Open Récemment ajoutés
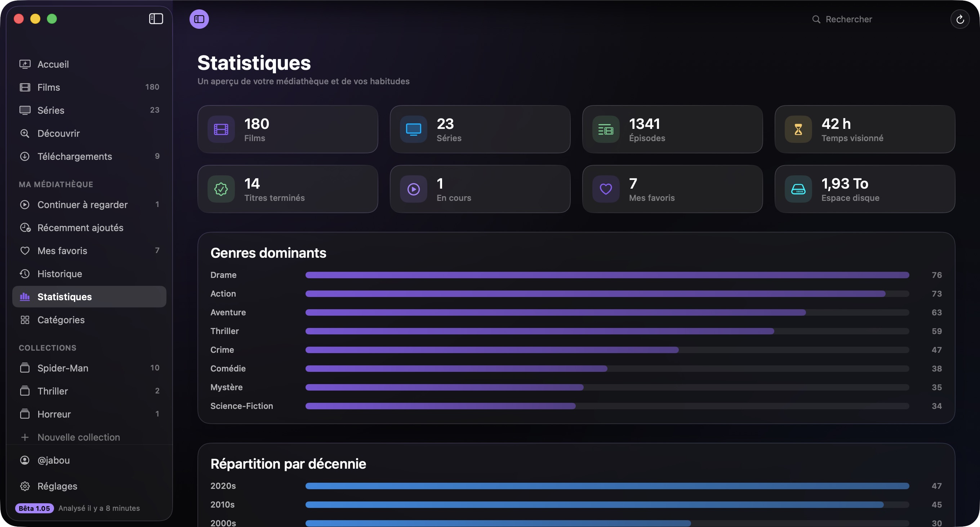980x527 pixels. pos(89,228)
